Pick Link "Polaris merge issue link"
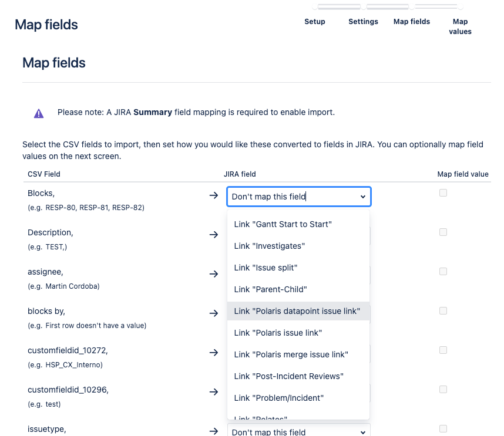This screenshot has width=504, height=436. [298, 354]
